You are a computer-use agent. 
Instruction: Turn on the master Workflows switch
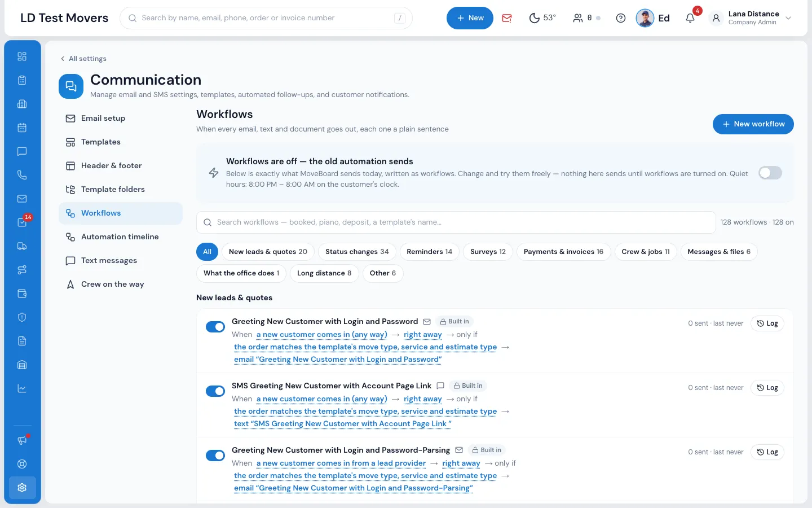tap(770, 173)
